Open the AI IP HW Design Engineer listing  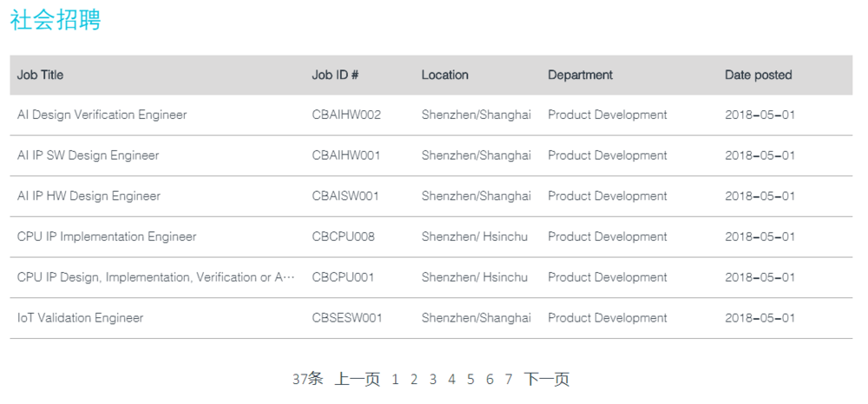coord(89,196)
